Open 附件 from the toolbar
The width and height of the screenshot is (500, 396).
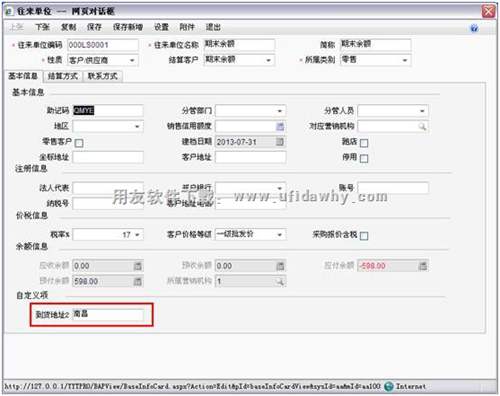click(x=187, y=27)
